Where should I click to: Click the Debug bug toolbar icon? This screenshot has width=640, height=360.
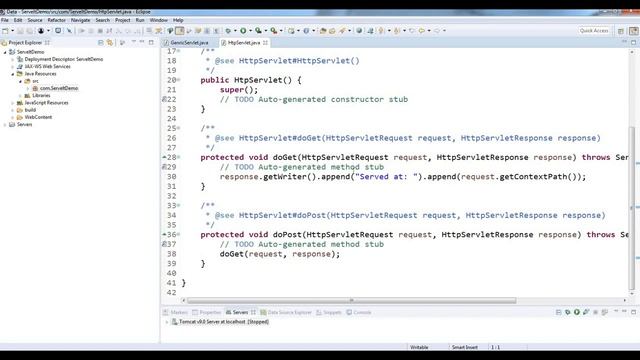pos(228,31)
